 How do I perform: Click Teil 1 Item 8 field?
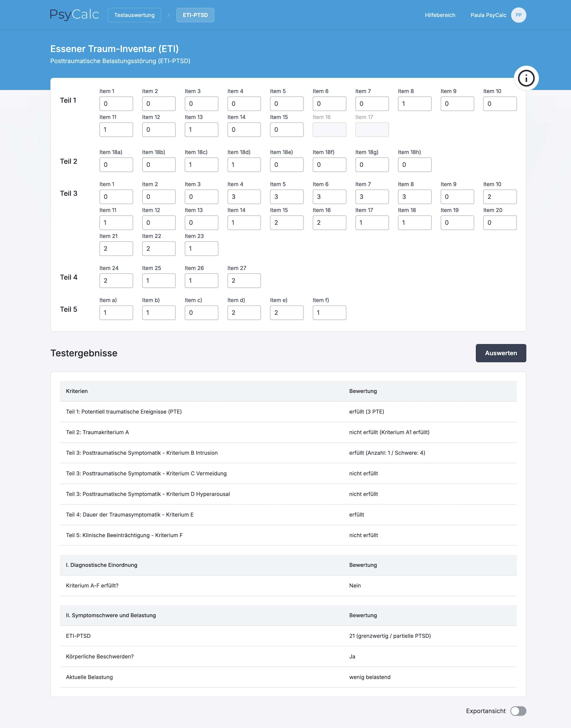[414, 104]
